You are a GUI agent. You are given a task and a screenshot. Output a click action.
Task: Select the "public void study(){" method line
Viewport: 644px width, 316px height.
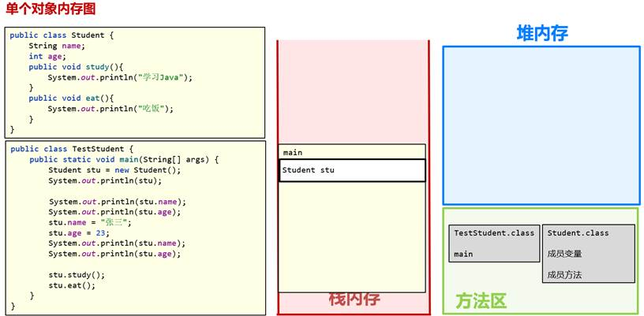76,67
